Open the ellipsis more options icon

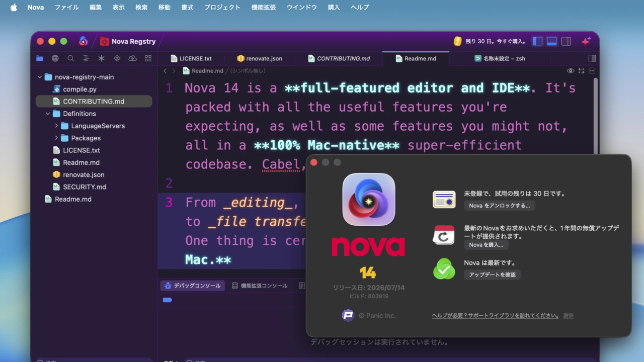pyautogui.click(x=592, y=71)
